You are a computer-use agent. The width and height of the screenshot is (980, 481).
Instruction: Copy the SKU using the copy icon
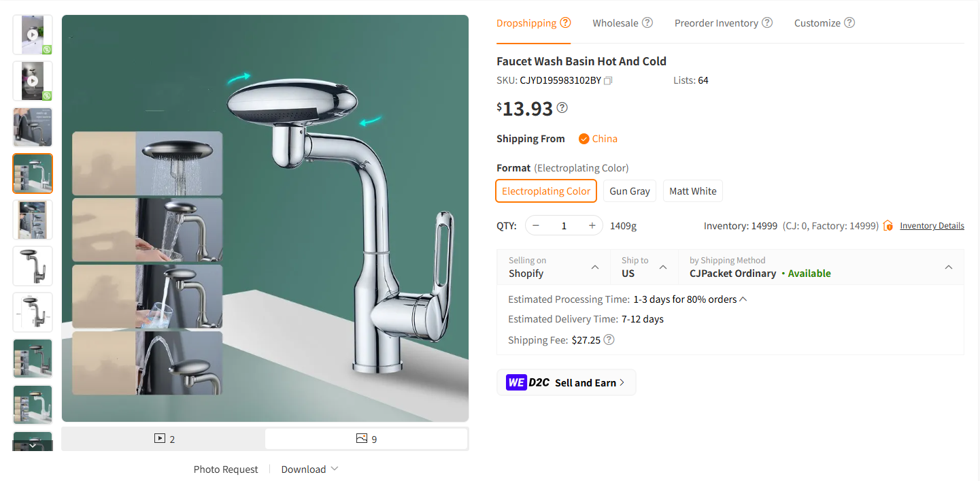click(607, 80)
